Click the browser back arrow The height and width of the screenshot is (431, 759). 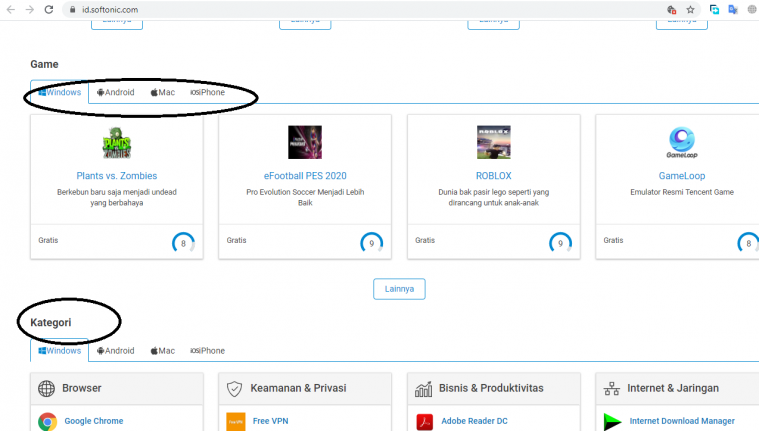tap(11, 9)
